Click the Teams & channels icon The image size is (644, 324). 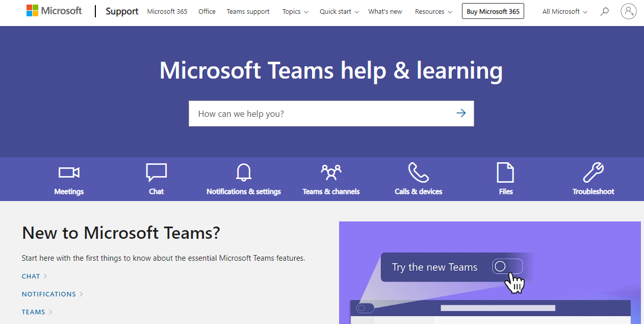tap(330, 179)
